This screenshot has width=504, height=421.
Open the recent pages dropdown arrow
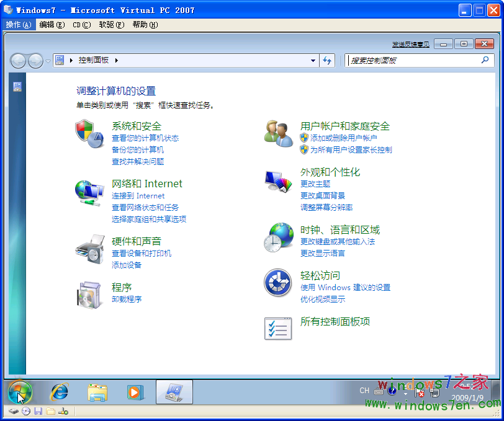tap(48, 61)
